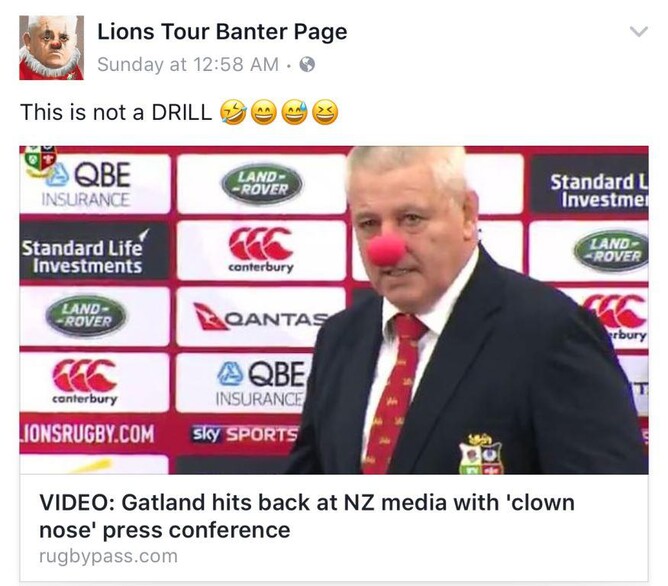Click the Qantas logo on the backdrop
Viewport: 668px width, 586px height.
coord(261,317)
